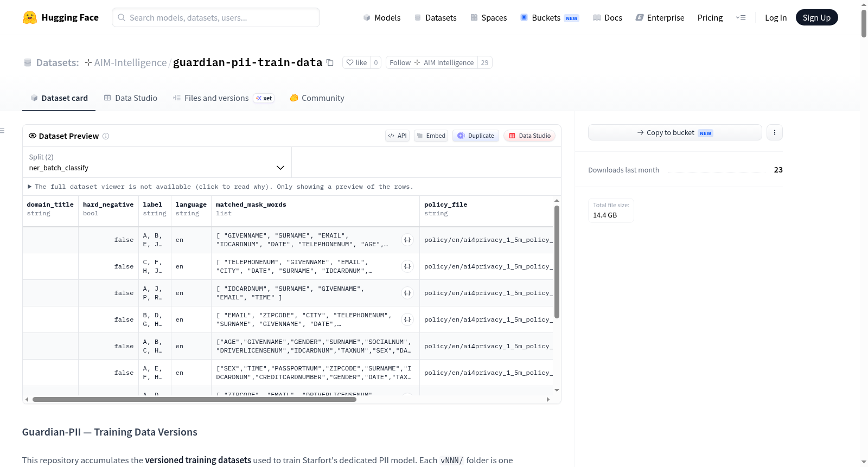Click the like heart button
Screen dimensions: 868x467
click(x=357, y=62)
